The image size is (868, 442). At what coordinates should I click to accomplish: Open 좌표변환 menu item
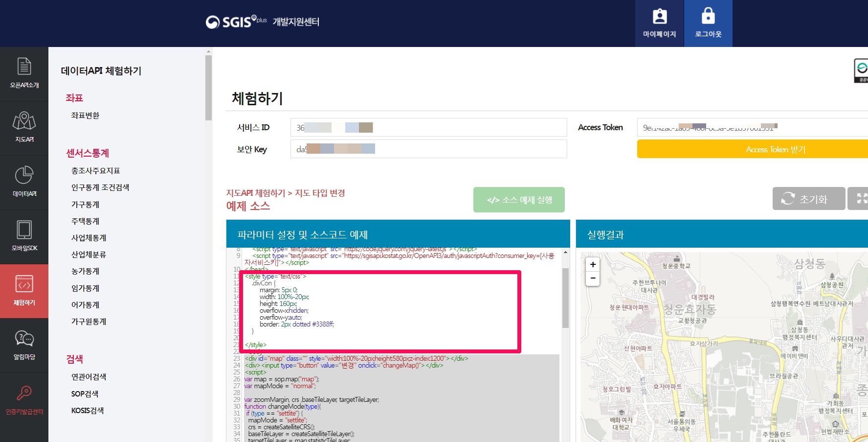[85, 116]
